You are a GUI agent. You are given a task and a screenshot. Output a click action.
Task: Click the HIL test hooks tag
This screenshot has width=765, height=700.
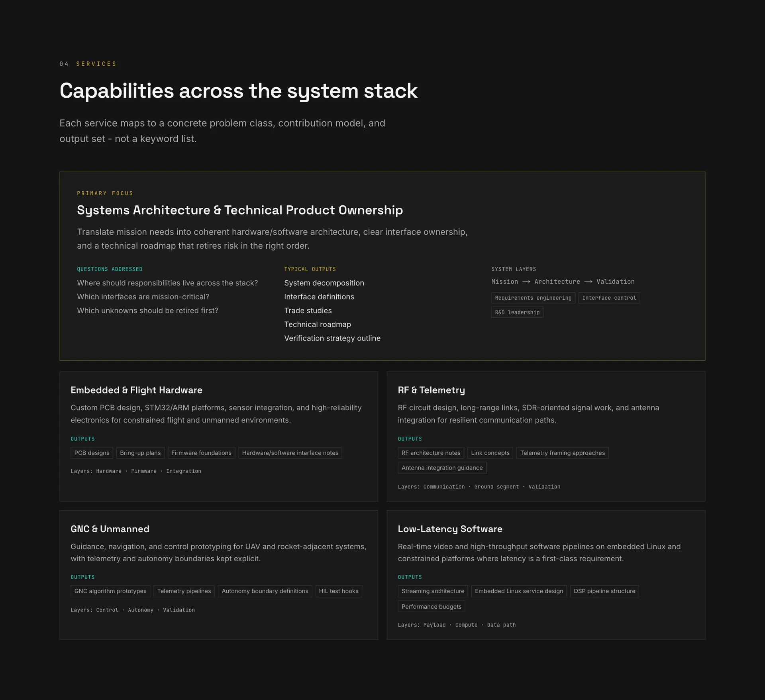(338, 591)
